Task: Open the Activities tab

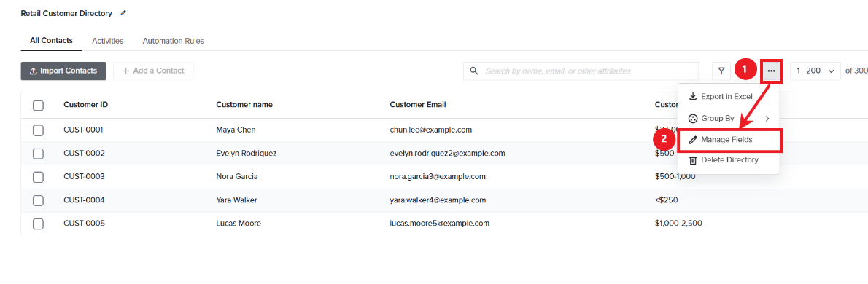Action: click(107, 41)
